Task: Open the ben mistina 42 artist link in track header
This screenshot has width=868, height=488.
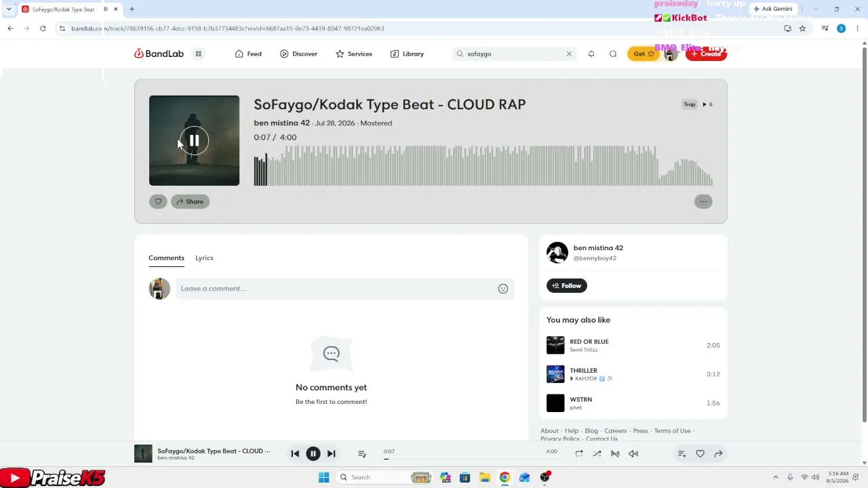Action: pos(281,123)
